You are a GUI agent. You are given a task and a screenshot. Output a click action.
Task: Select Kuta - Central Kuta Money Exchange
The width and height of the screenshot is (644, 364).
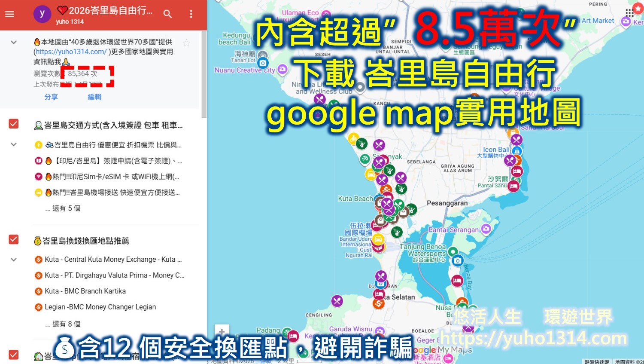(108, 260)
